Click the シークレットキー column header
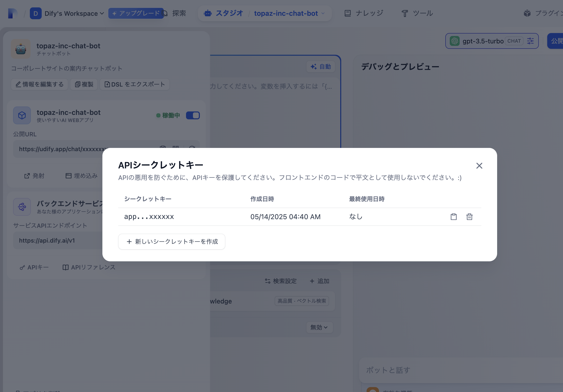The image size is (563, 392). 148,199
